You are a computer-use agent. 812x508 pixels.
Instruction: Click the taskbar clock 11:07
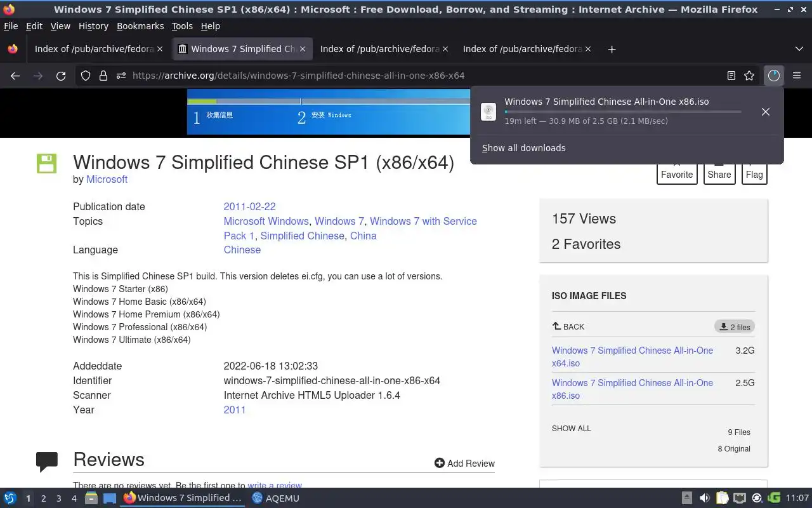tap(797, 498)
